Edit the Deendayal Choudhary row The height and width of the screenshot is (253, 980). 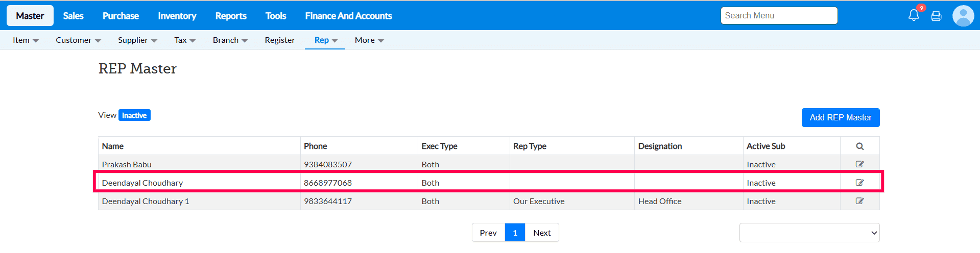[x=860, y=183]
